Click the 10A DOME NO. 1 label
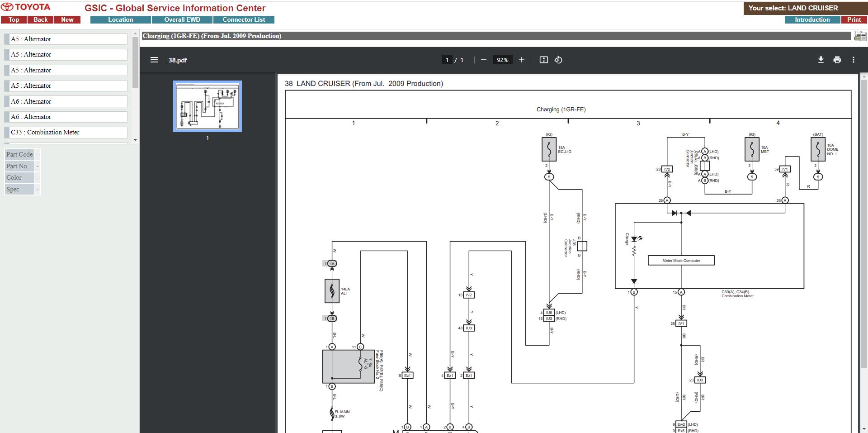This screenshot has width=868, height=433. tap(832, 150)
